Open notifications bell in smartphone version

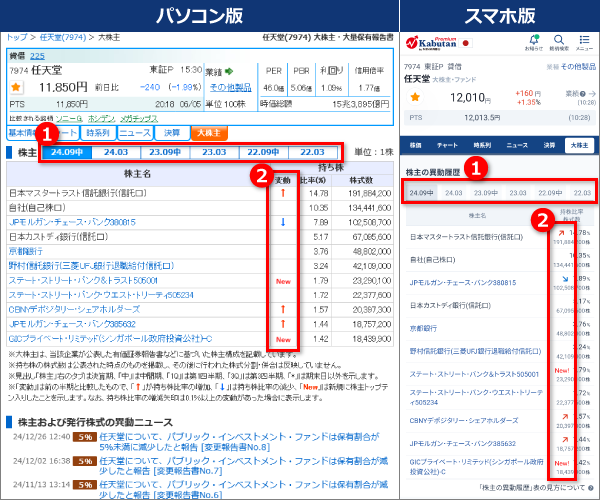(x=534, y=42)
